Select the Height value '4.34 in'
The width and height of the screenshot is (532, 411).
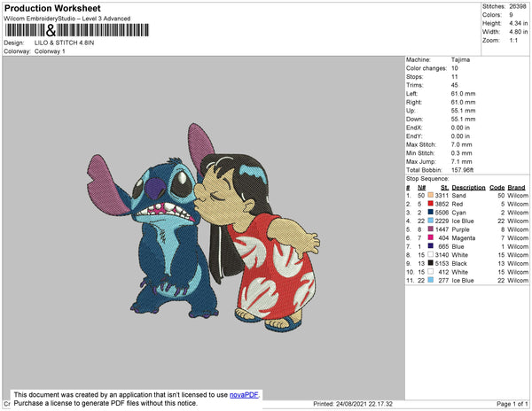tap(519, 23)
